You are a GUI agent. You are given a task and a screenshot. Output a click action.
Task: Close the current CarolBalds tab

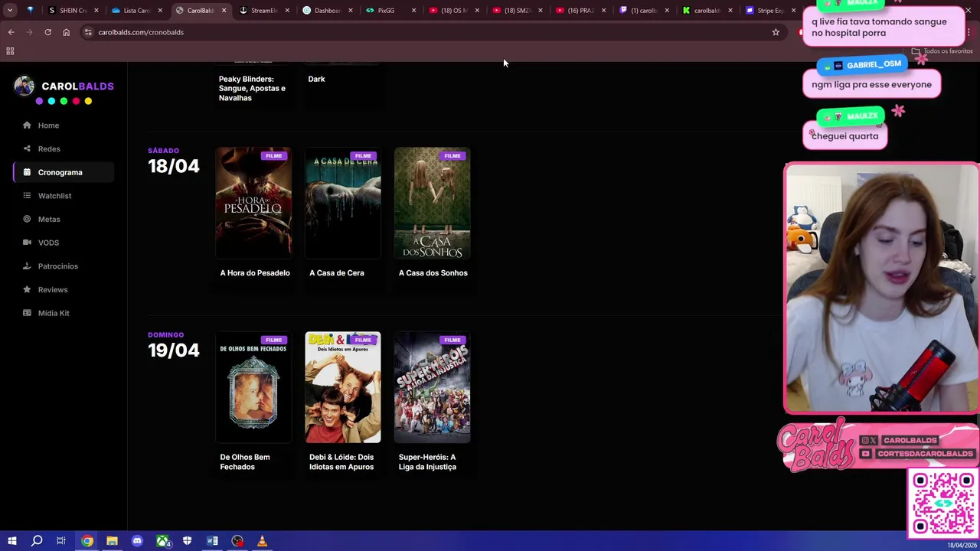[224, 11]
